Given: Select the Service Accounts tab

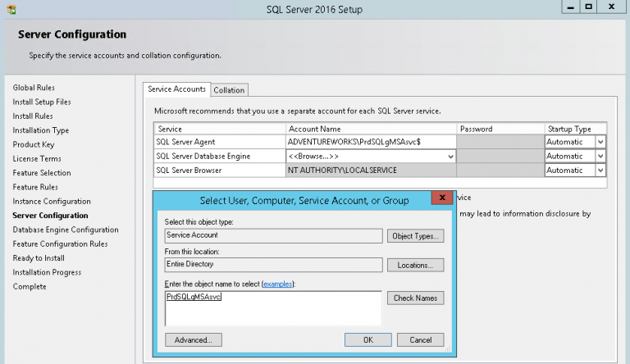Looking at the screenshot, I should (176, 89).
